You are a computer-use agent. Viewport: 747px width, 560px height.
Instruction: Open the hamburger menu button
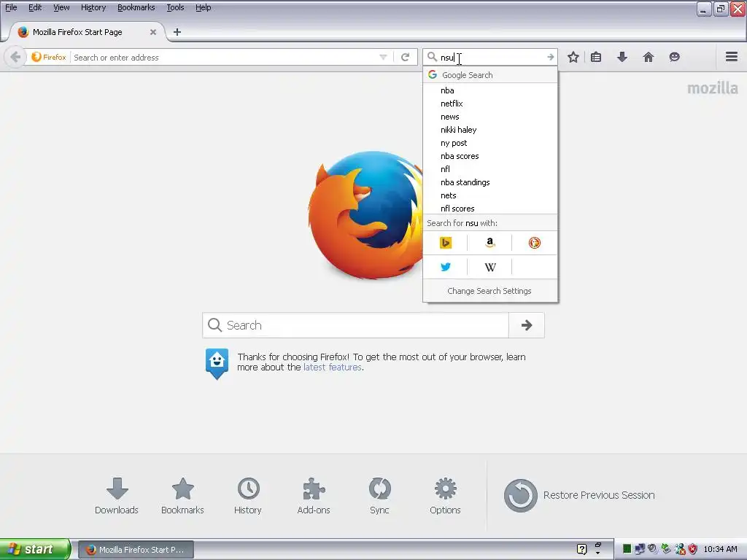pos(732,57)
